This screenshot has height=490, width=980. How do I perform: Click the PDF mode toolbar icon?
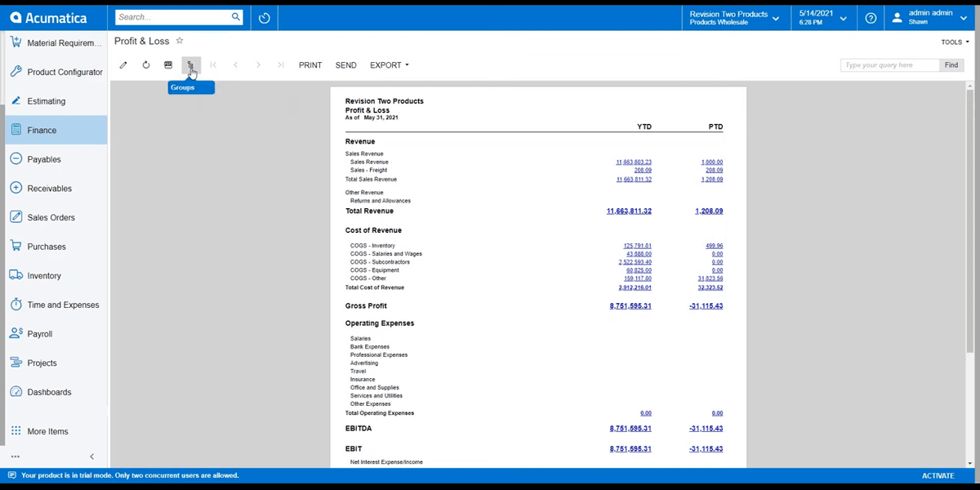(x=168, y=65)
